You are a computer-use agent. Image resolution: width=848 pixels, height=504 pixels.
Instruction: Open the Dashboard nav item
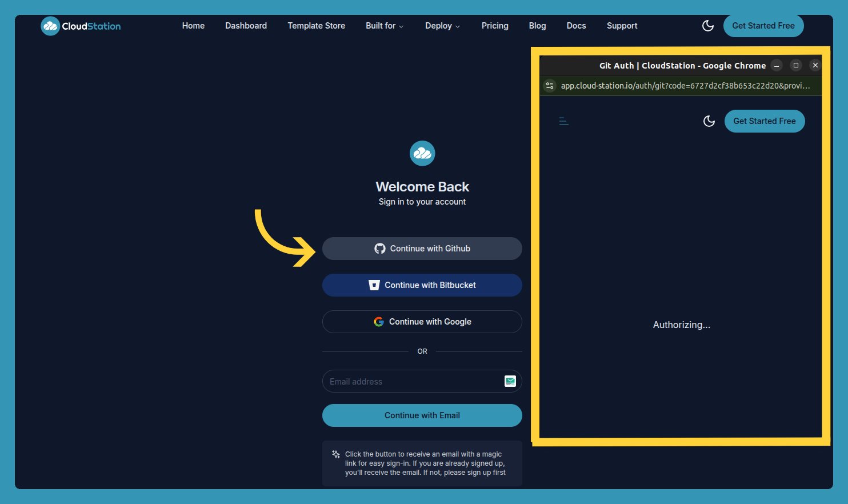[246, 26]
